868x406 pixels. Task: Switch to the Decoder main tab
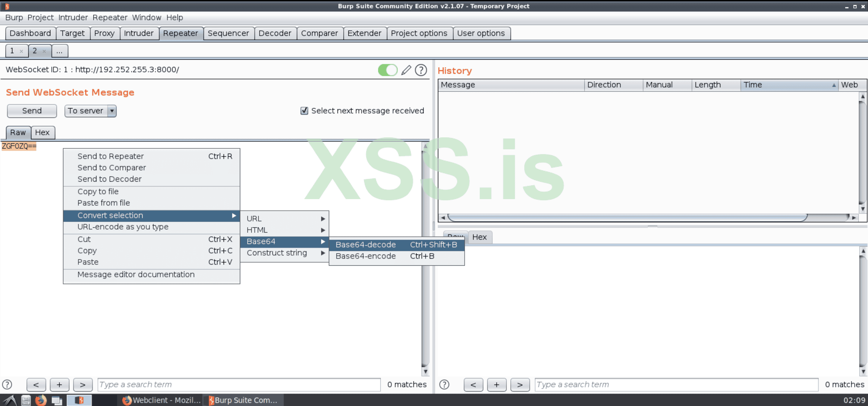click(275, 33)
